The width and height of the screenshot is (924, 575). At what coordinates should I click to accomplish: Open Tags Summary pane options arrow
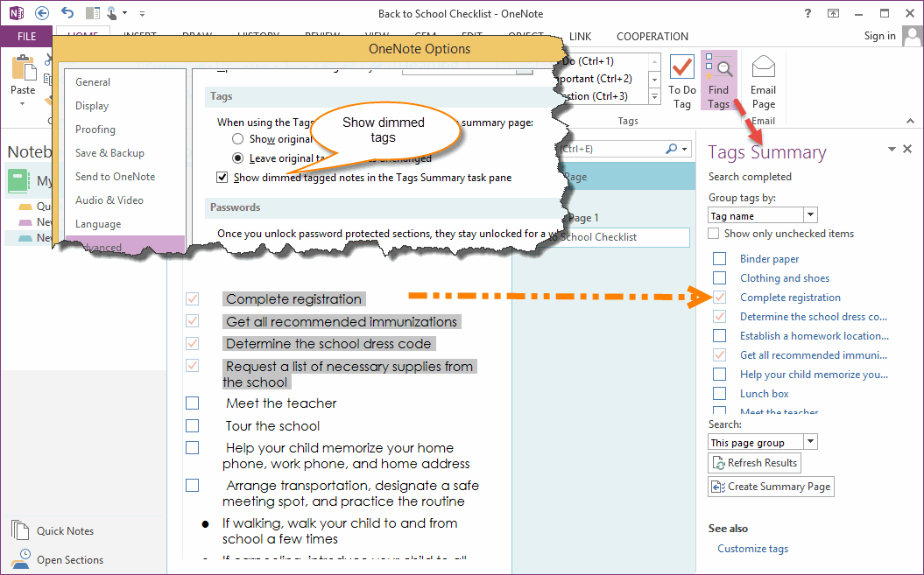(x=892, y=149)
